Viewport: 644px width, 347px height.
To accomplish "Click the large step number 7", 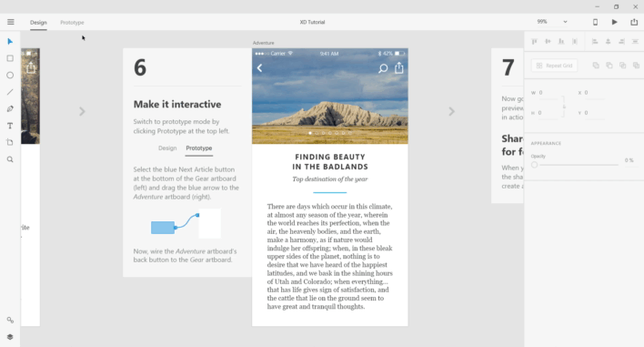I will [x=508, y=67].
